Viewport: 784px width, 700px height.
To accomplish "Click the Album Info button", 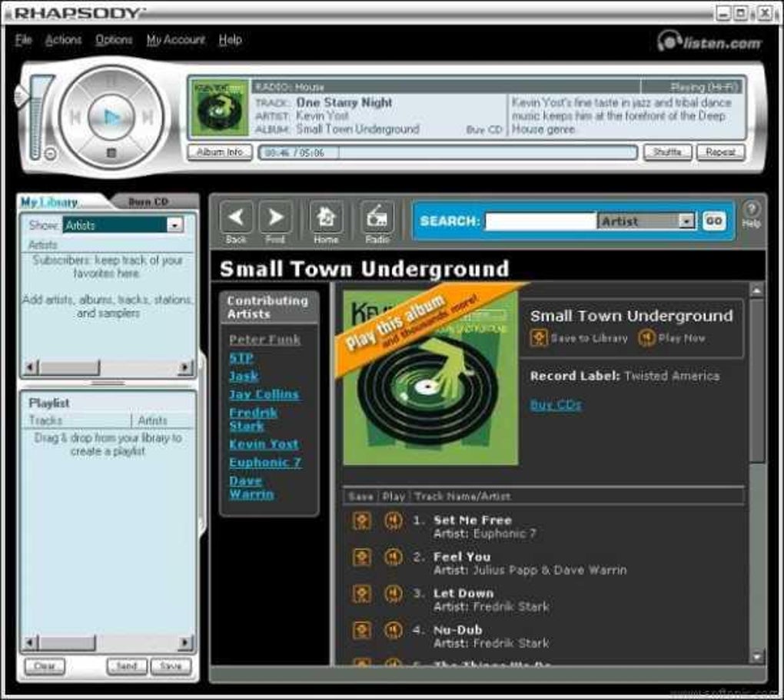I will click(x=220, y=152).
